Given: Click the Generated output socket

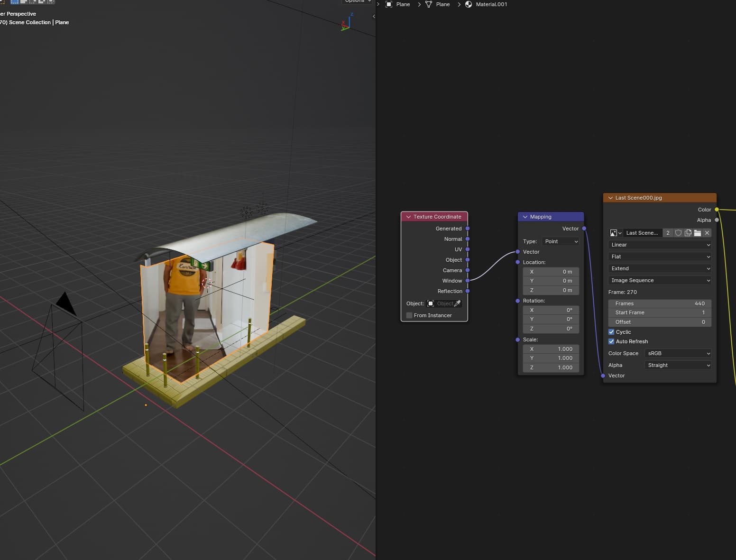Looking at the screenshot, I should pyautogui.click(x=468, y=229).
